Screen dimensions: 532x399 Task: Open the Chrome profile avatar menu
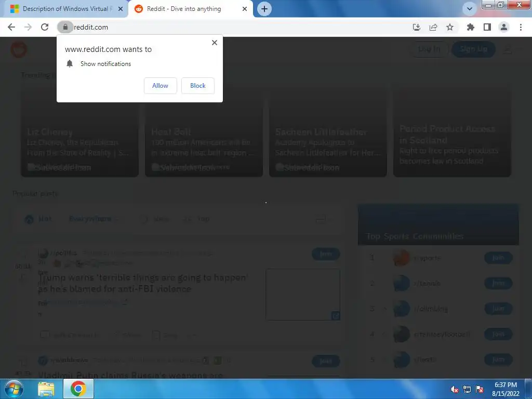[504, 27]
